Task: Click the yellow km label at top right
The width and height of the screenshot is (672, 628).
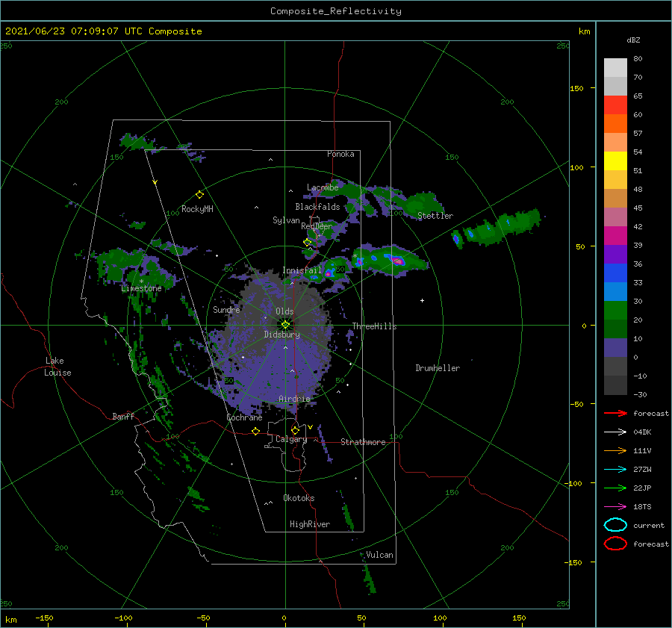Action: 584,31
